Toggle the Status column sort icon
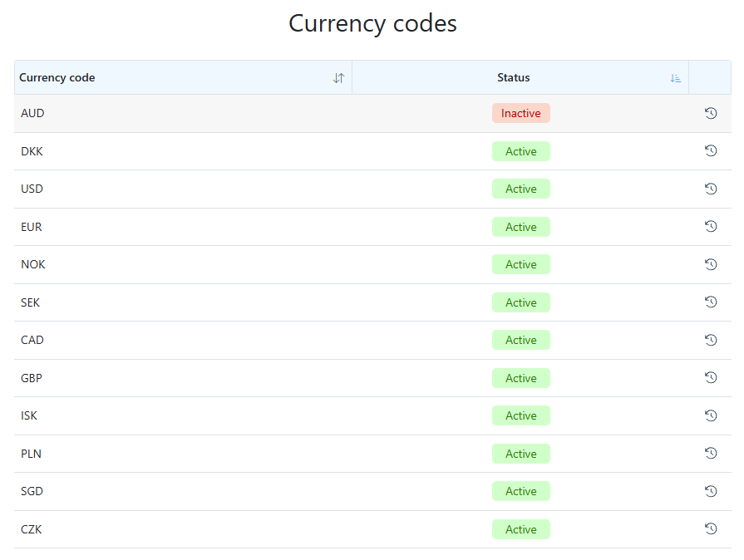744x560 pixels. 676,78
